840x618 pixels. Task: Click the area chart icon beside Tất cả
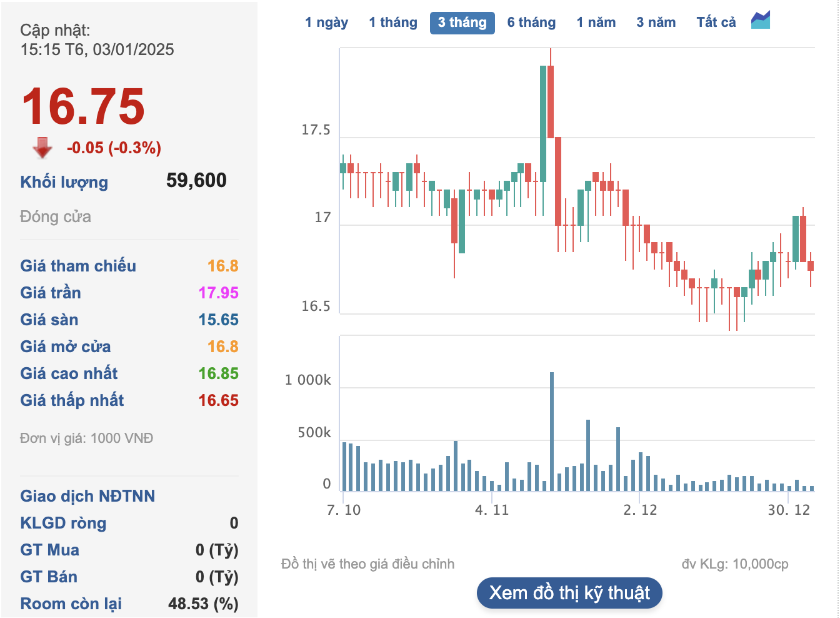tap(761, 21)
